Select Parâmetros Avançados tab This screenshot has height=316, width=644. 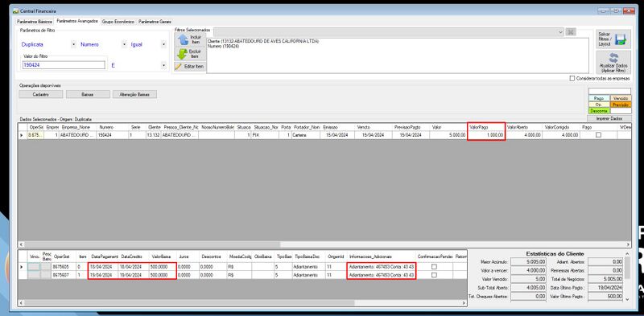(77, 21)
